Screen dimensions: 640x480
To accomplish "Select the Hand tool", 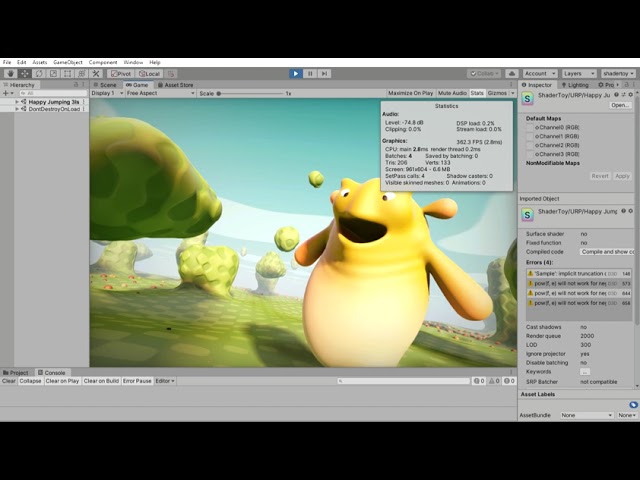I will click(x=11, y=73).
